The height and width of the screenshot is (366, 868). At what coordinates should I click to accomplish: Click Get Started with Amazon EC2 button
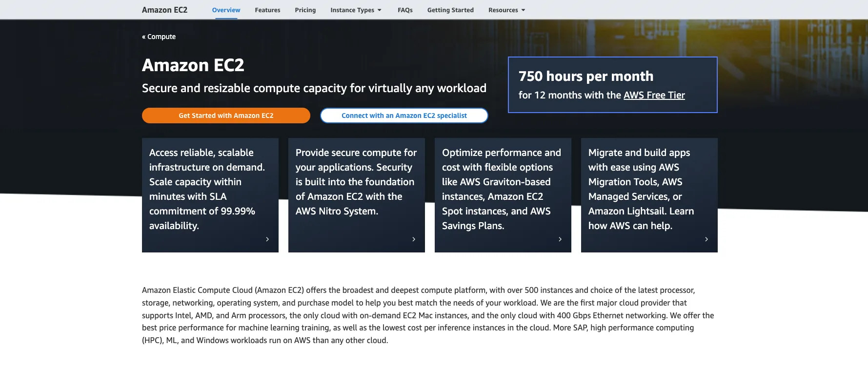coord(226,116)
